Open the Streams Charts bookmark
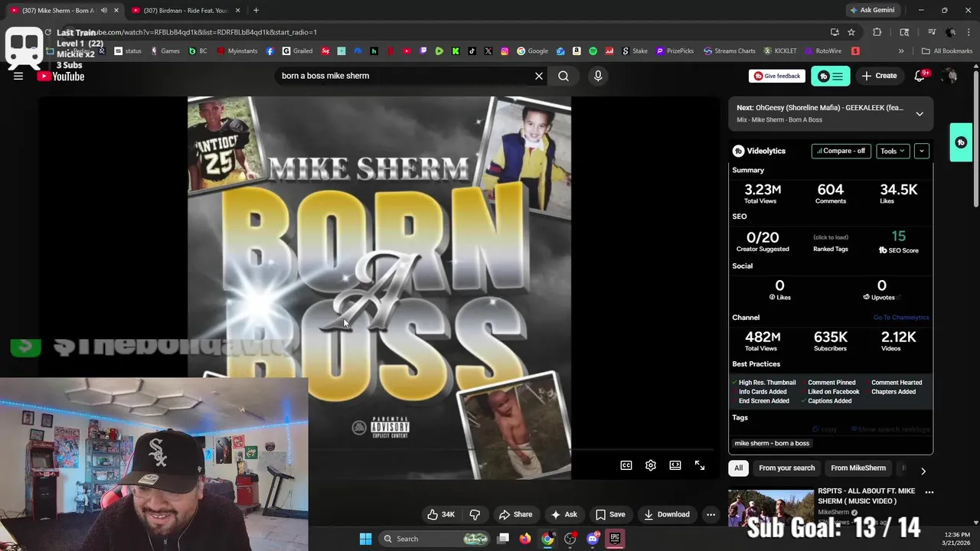The height and width of the screenshot is (551, 980). point(730,51)
